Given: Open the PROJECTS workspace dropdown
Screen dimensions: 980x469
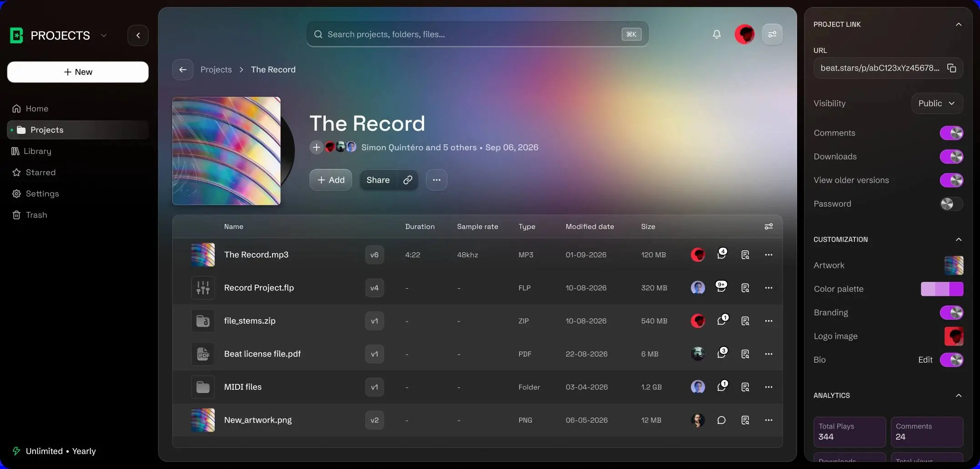Looking at the screenshot, I should pyautogui.click(x=104, y=36).
